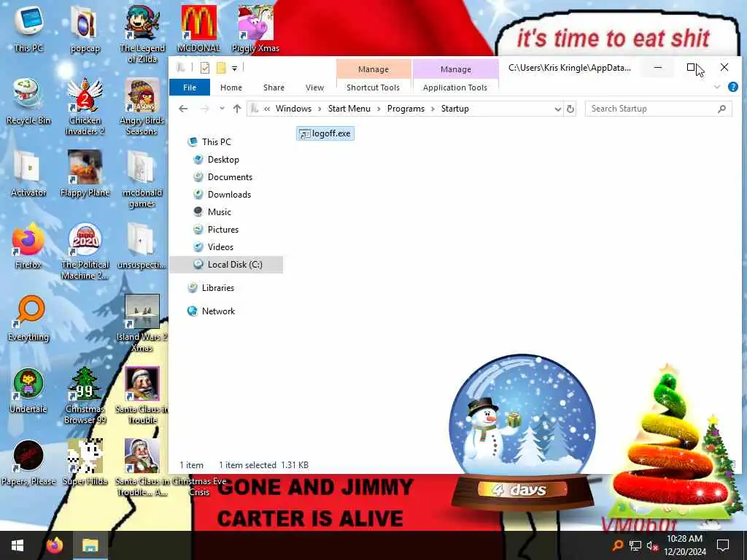
Task: Switch to the View ribbon tab
Action: pos(314,87)
